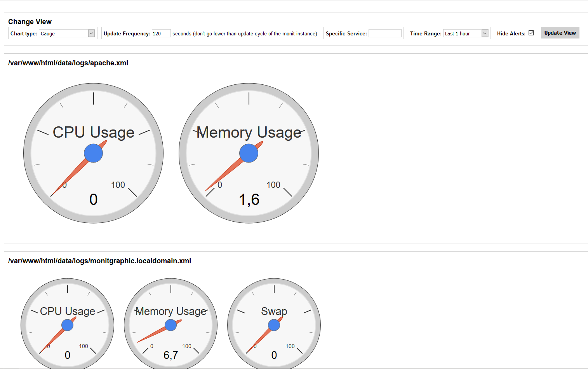Screen dimensions: 588x369
Task: Select the localdomain Memory Usage gauge
Action: pos(170,325)
